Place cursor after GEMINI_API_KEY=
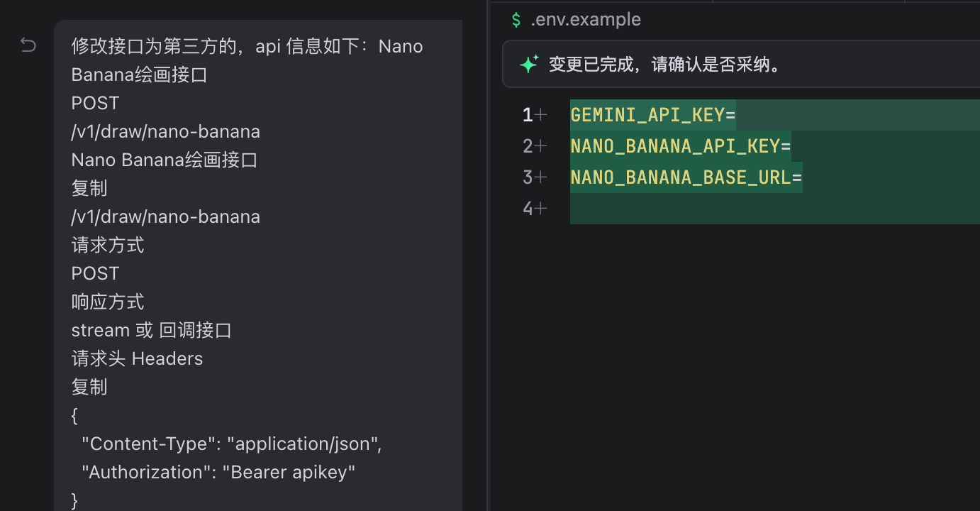This screenshot has height=511, width=980. (737, 115)
